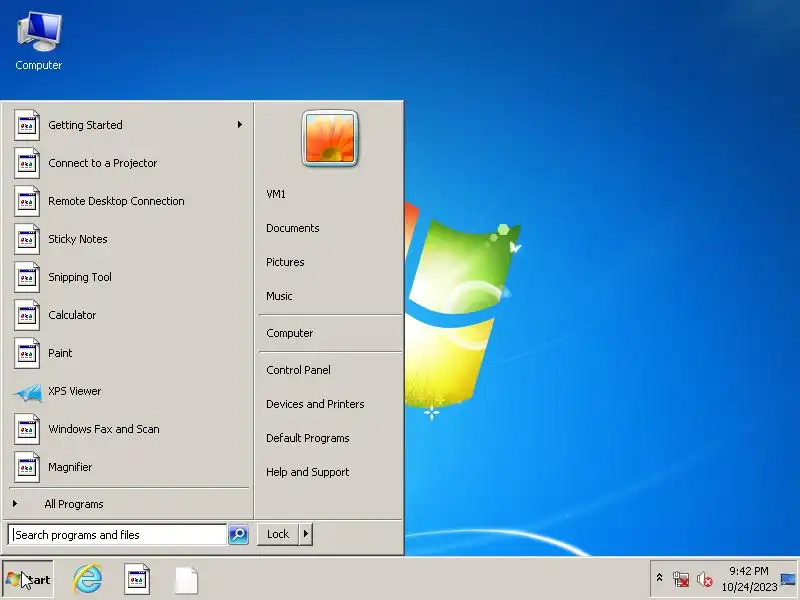
Task: Click the XPS Viewer paper plane icon
Action: point(28,392)
